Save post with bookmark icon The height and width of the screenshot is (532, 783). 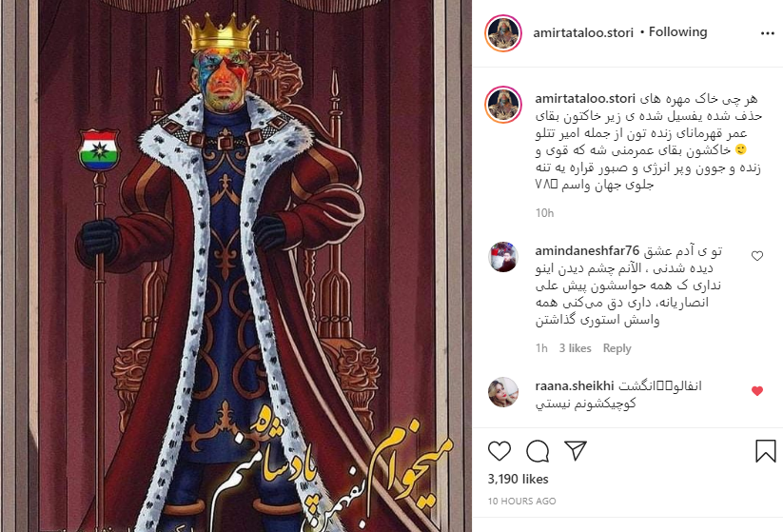click(x=766, y=450)
